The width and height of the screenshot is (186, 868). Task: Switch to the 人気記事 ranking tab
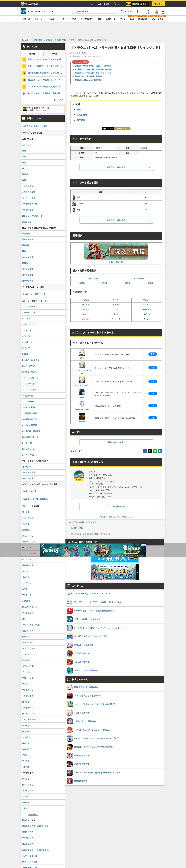[x=32, y=54]
